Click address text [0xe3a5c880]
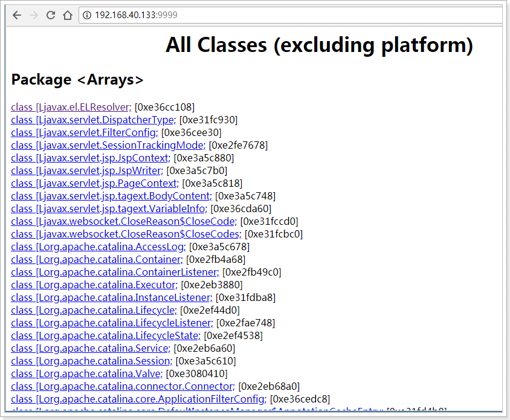 pyautogui.click(x=204, y=158)
